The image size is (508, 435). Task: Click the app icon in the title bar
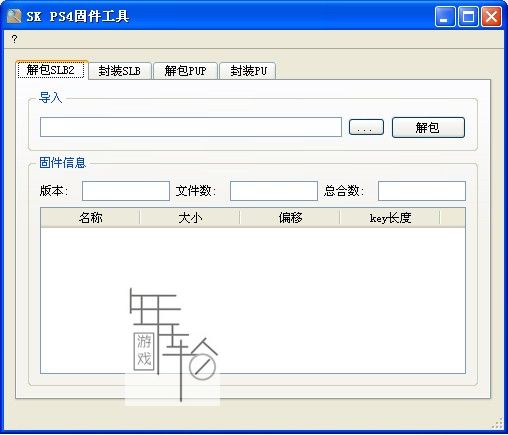14,16
